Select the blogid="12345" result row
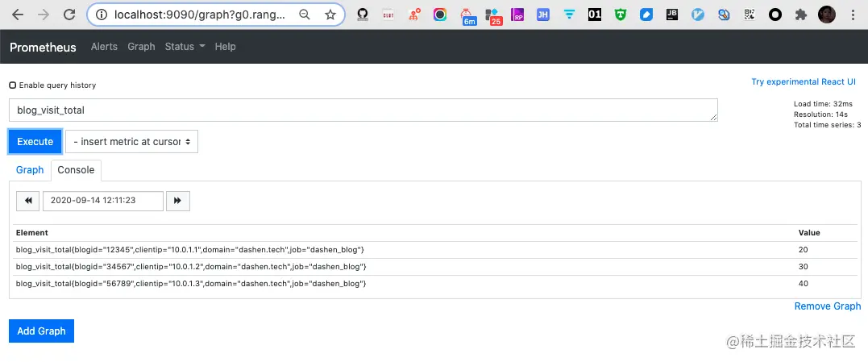The image size is (868, 362). pyautogui.click(x=434, y=250)
